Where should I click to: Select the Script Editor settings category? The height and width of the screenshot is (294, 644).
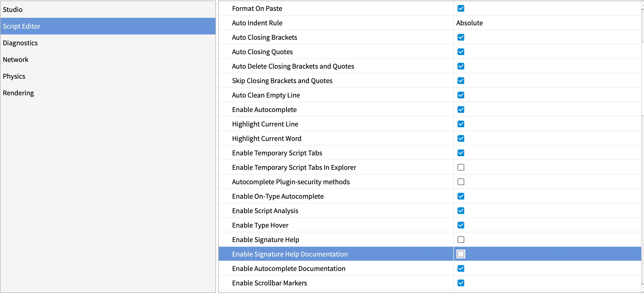(22, 26)
